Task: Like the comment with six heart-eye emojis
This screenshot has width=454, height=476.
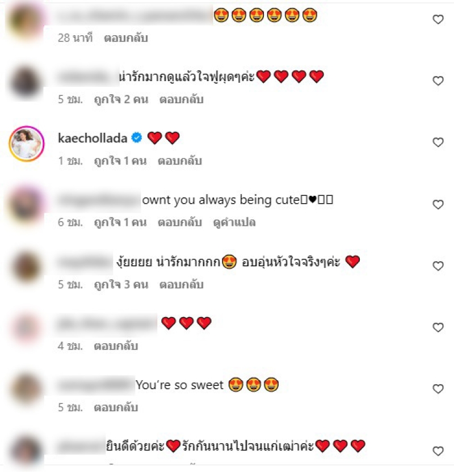Action: click(438, 19)
